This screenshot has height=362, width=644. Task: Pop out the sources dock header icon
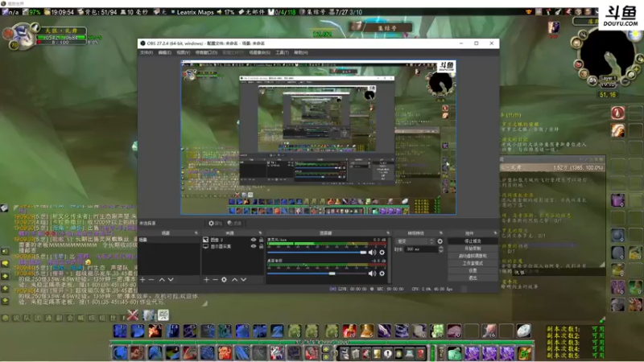260,233
